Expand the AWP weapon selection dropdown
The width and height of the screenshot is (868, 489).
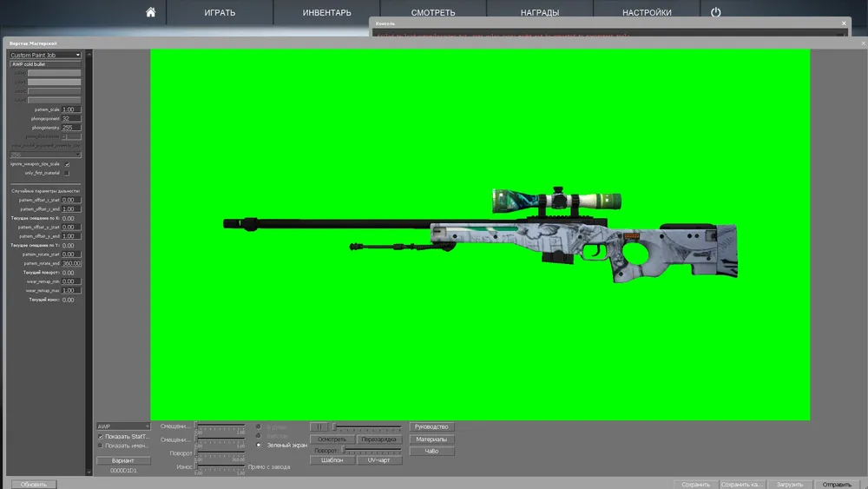pyautogui.click(x=123, y=426)
